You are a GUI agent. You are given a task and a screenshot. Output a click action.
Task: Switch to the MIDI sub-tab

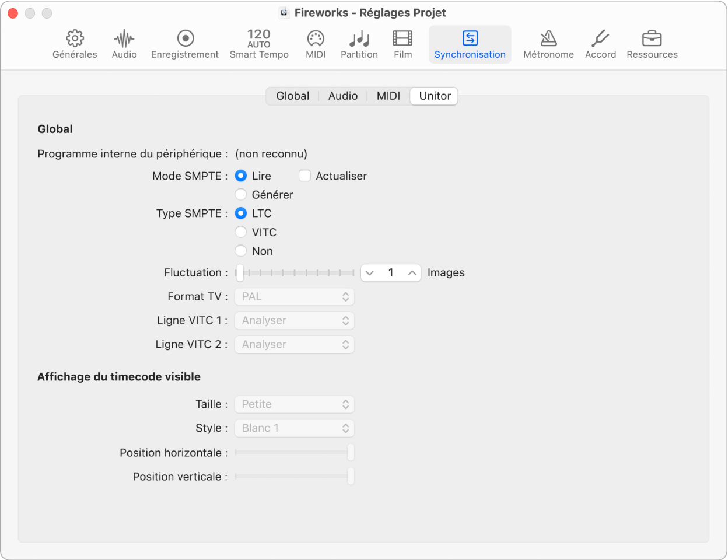coord(388,96)
